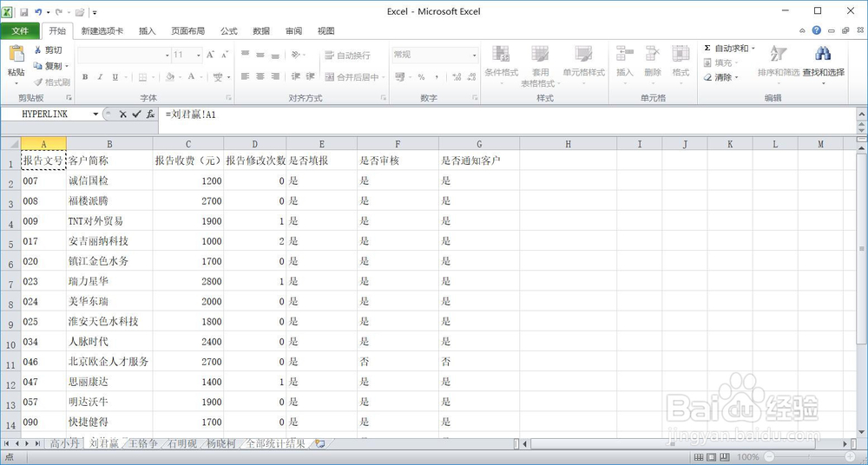Align text right in the cell
This screenshot has width=868, height=465.
pyautogui.click(x=275, y=77)
